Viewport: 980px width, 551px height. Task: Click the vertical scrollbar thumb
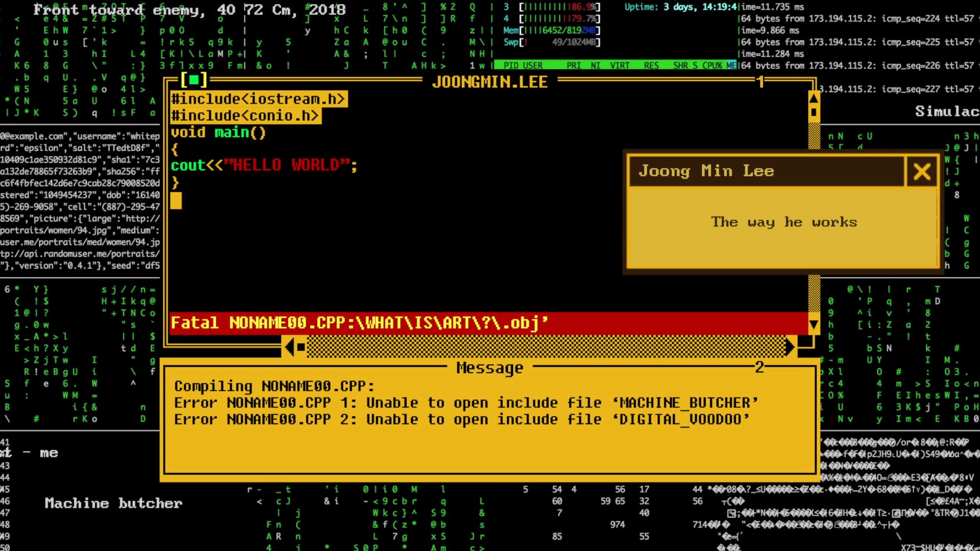814,112
